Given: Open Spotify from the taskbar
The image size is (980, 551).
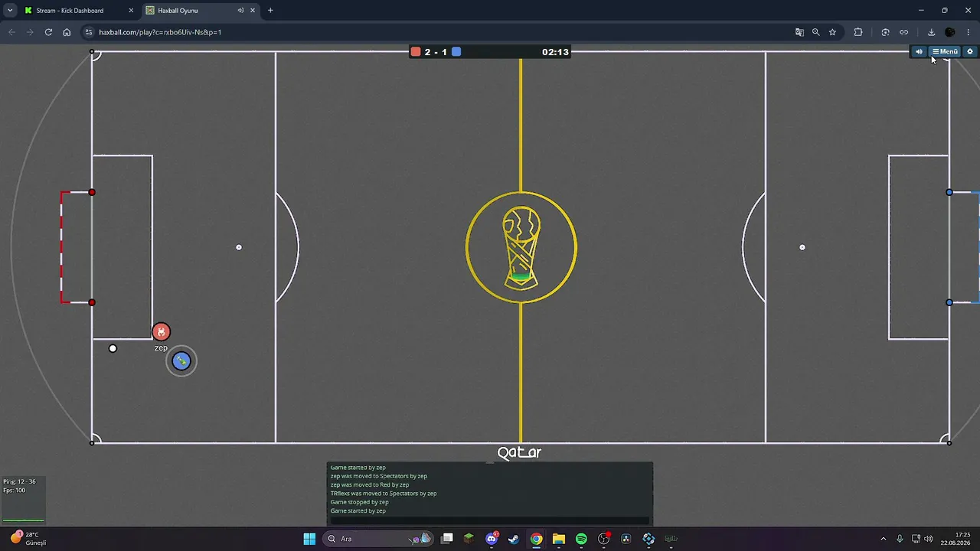Looking at the screenshot, I should (581, 539).
